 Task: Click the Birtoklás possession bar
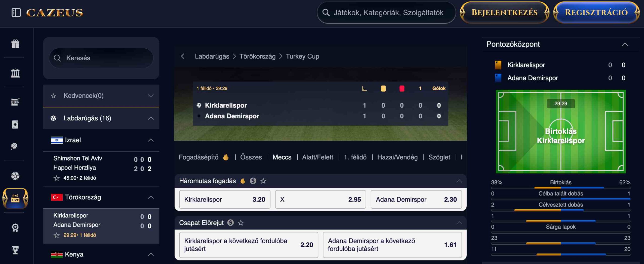click(x=560, y=188)
